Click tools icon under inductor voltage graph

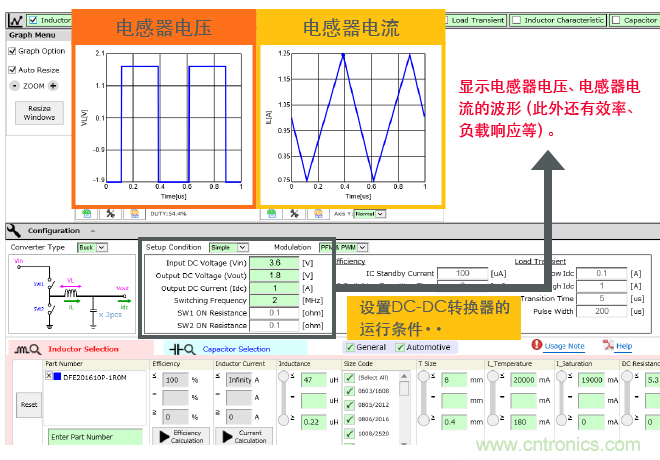point(111,213)
